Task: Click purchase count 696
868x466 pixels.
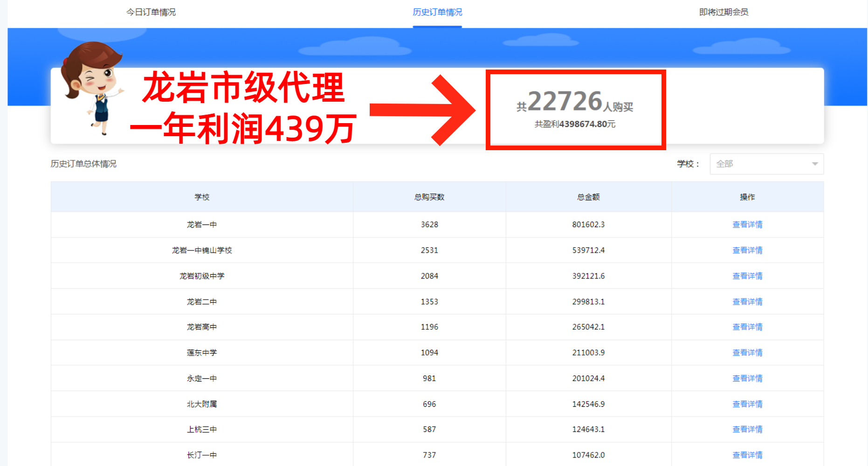Action: point(429,403)
